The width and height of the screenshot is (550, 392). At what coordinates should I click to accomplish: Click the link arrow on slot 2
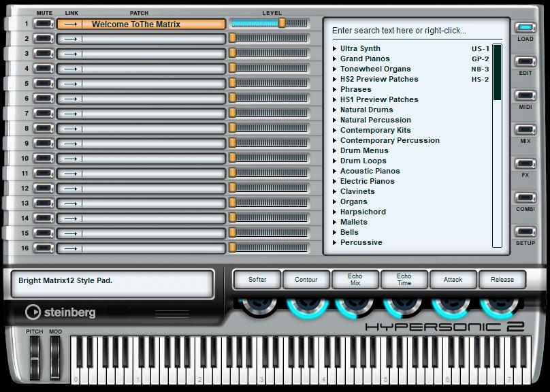(x=70, y=39)
